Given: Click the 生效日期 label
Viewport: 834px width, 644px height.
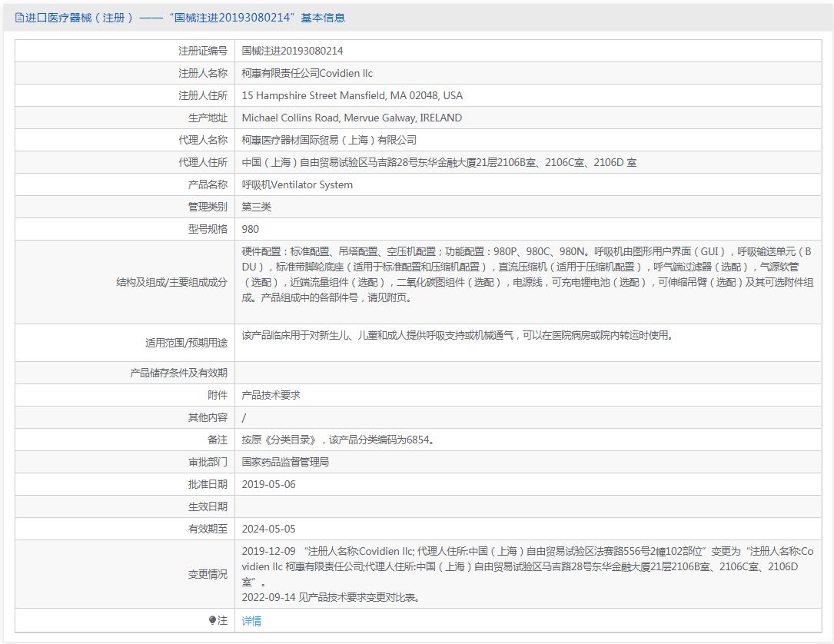Looking at the screenshot, I should pyautogui.click(x=208, y=507).
